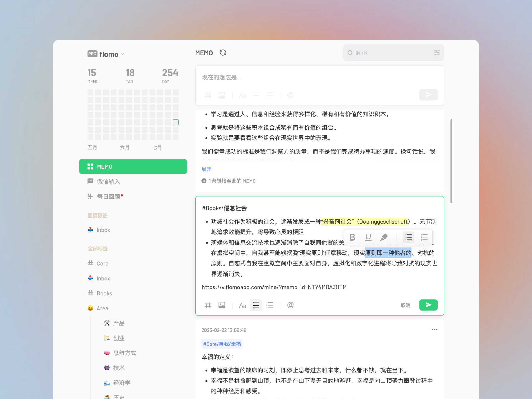Image resolution: width=532 pixels, height=399 pixels.
Task: Send the edited memo with green arrow button
Action: click(428, 305)
